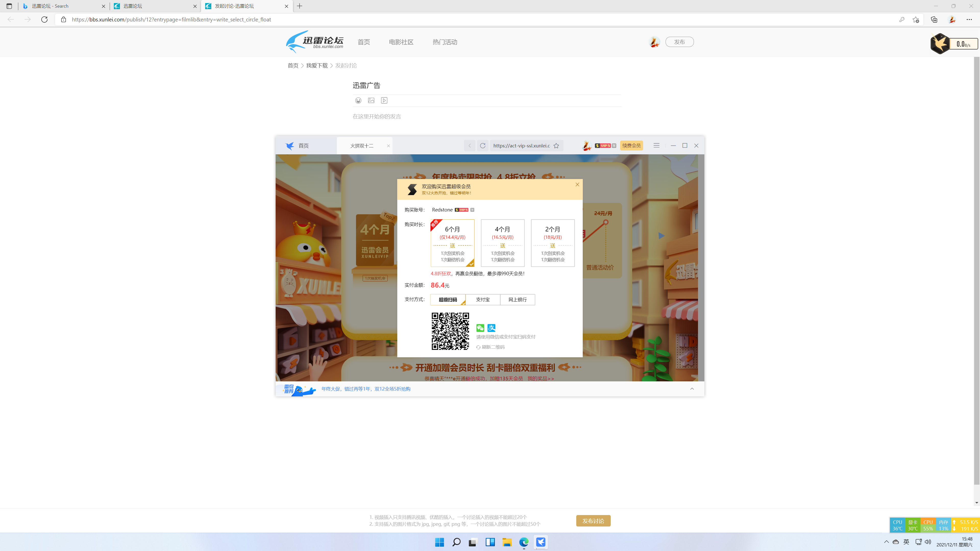Screen dimensions: 980x551
Task: Collapse the 雷鸟推荐 promo banner
Action: (x=692, y=389)
